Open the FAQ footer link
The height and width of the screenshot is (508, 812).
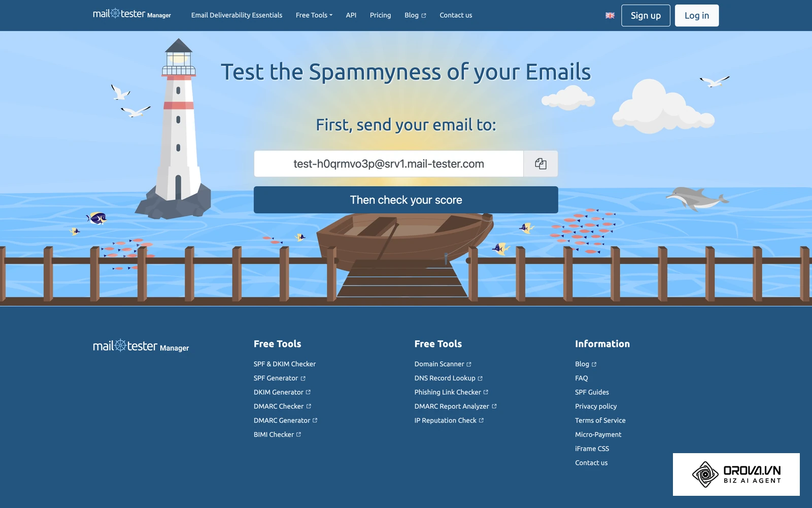coord(582,378)
